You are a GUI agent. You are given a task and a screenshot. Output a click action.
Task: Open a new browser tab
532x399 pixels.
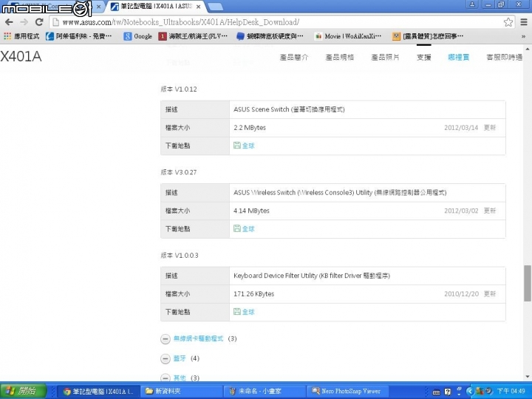pyautogui.click(x=215, y=6)
